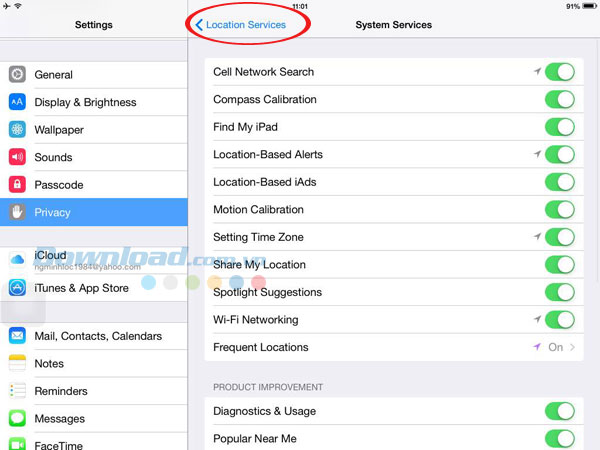600x450 pixels.
Task: Click purple location arrow beside Frequent Locations
Action: (x=537, y=347)
